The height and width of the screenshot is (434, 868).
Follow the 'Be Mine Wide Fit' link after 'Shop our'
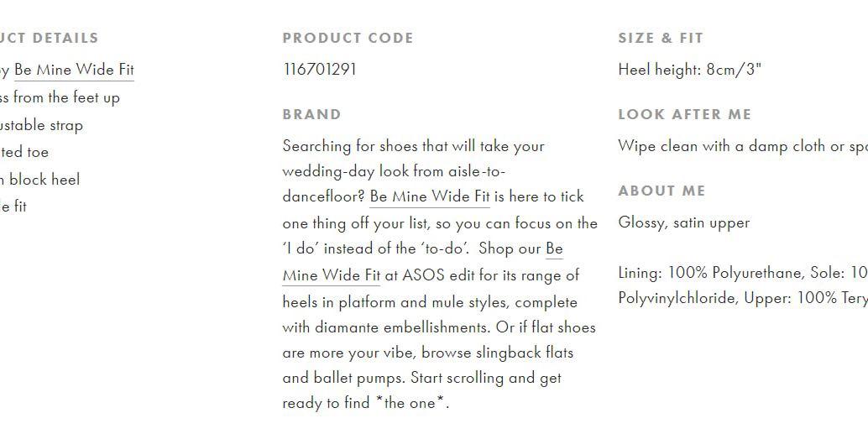[x=422, y=262]
